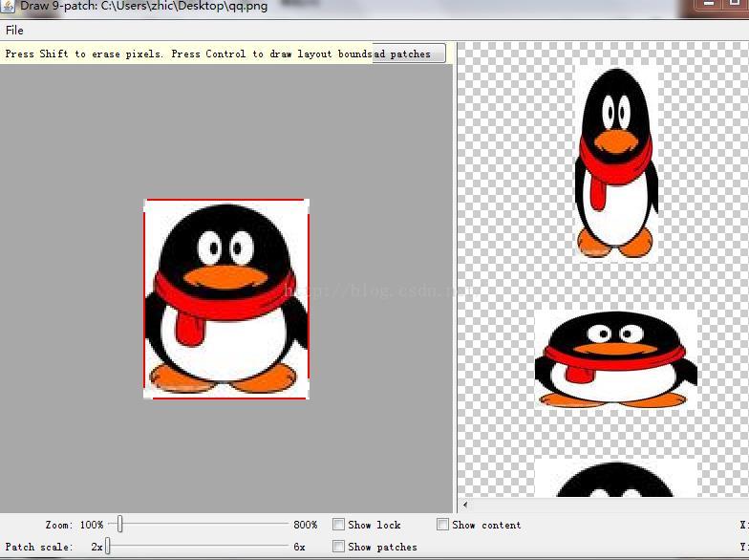
Task: Click the top red patch border line
Action: point(225,200)
